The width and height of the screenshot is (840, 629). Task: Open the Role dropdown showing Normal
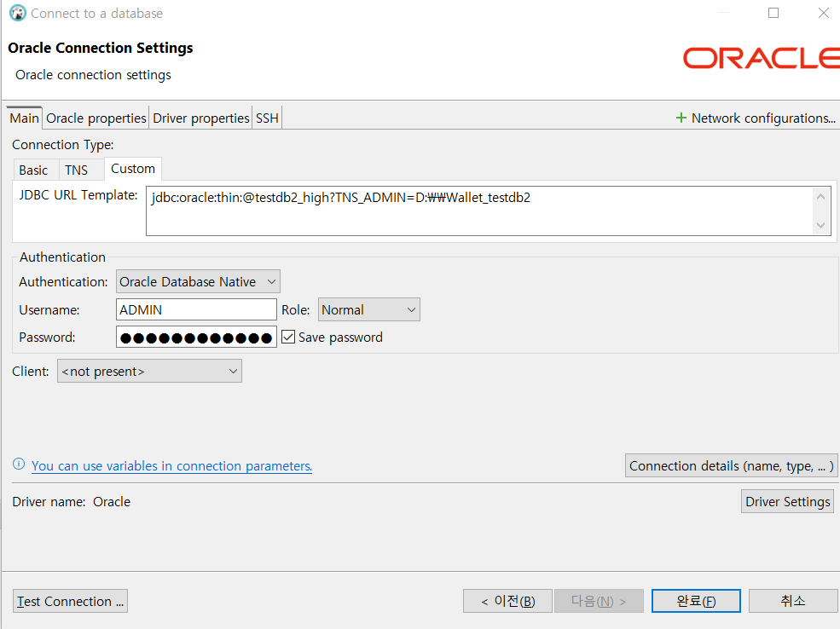tap(368, 309)
